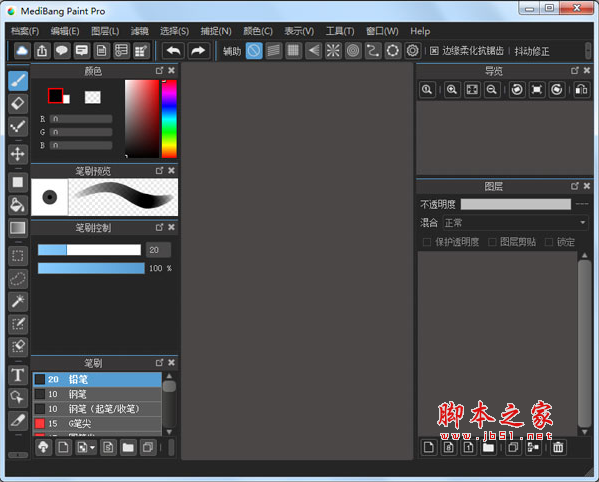Open the 档案(F) menu
This screenshot has height=482, width=599.
click(x=25, y=31)
